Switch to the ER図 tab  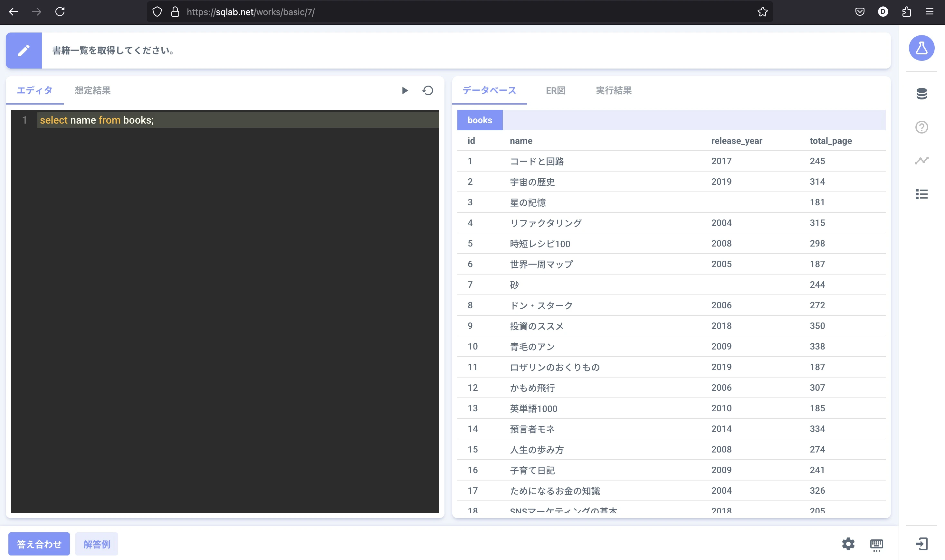(x=555, y=90)
